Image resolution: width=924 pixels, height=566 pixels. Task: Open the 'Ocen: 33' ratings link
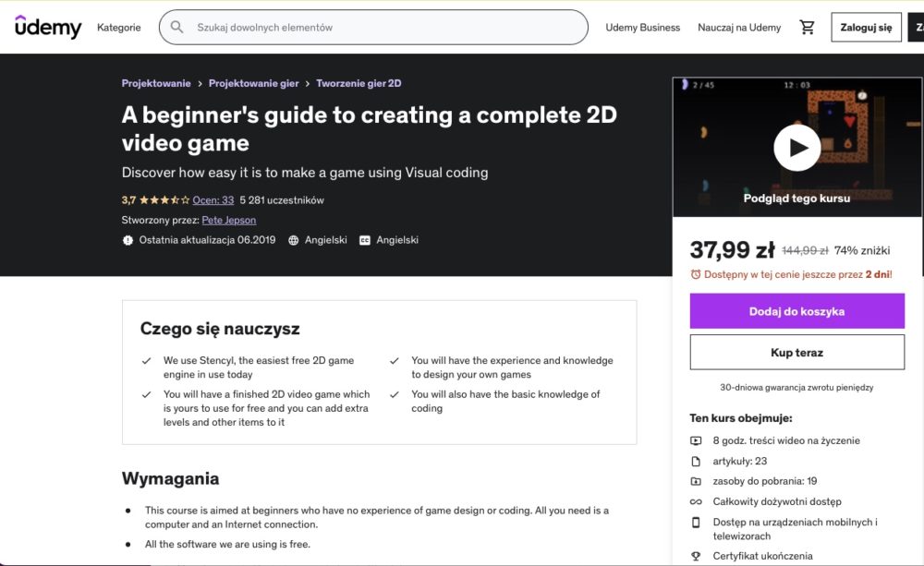pos(213,200)
